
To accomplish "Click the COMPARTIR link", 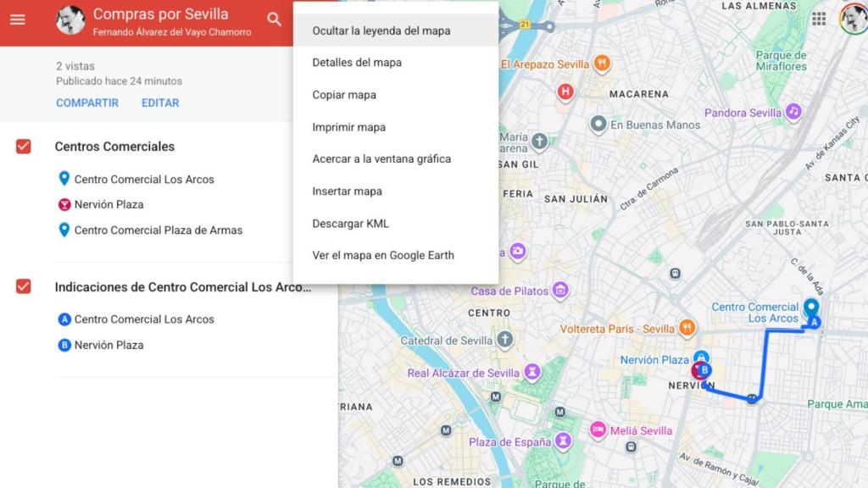I will (x=87, y=103).
